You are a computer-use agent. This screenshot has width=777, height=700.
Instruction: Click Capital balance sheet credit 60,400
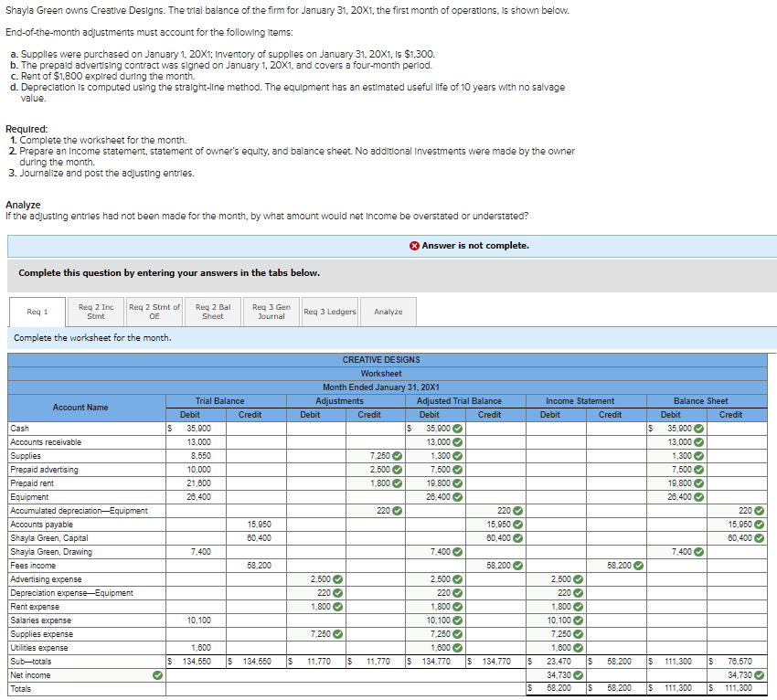pos(737,538)
